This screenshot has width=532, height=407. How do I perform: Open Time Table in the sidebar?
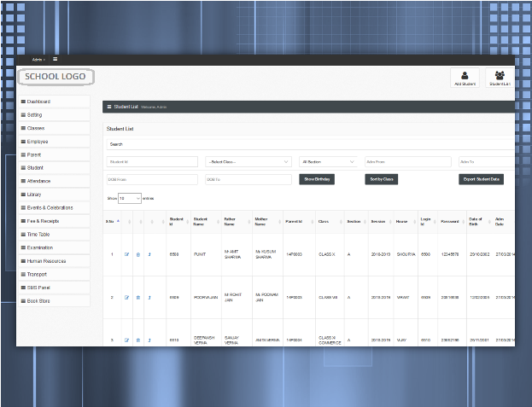pos(54,234)
